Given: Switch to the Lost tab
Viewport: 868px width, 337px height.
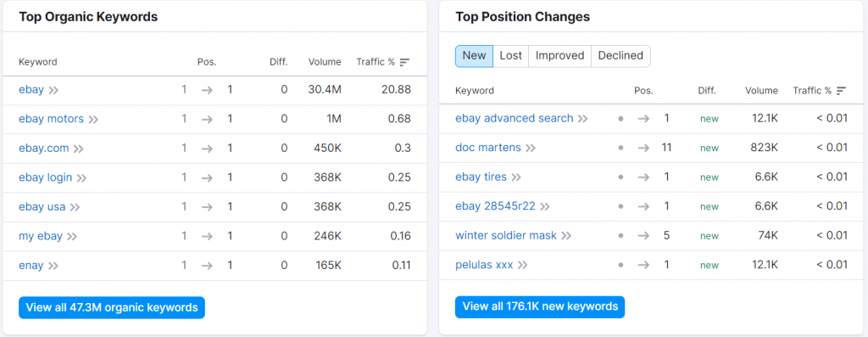Looking at the screenshot, I should click(510, 56).
